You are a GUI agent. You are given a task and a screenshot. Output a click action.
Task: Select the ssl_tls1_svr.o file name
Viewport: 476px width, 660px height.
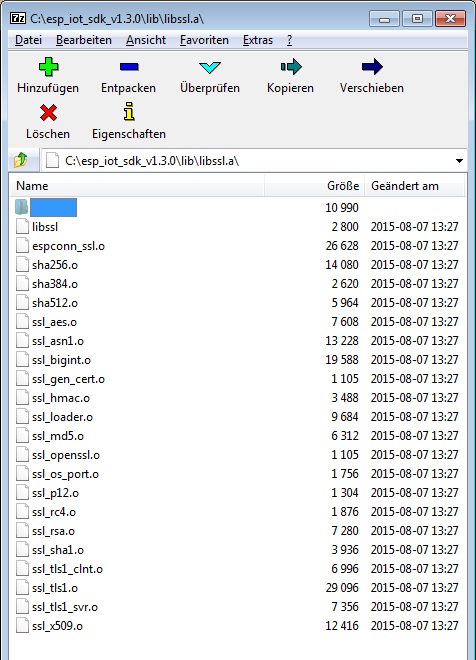click(65, 607)
